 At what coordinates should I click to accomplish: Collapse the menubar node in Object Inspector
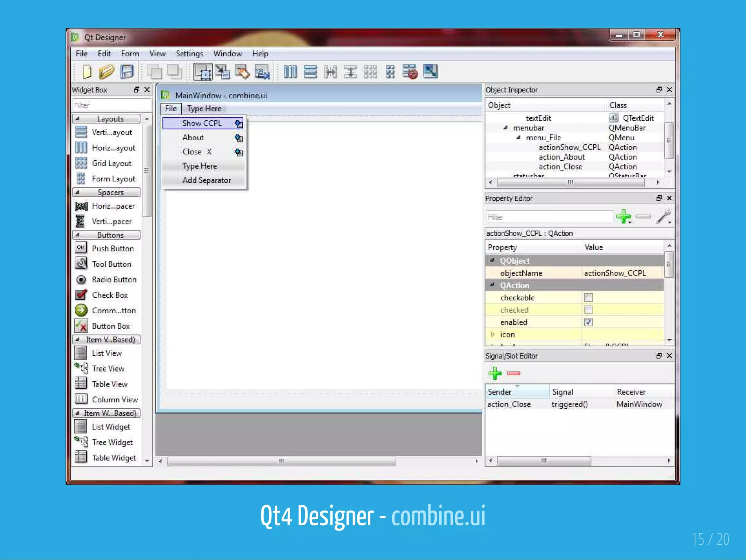coord(506,128)
